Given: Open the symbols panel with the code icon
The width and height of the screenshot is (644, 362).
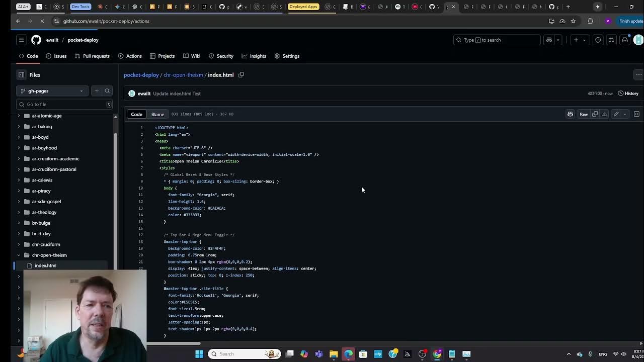Looking at the screenshot, I should coord(636,114).
